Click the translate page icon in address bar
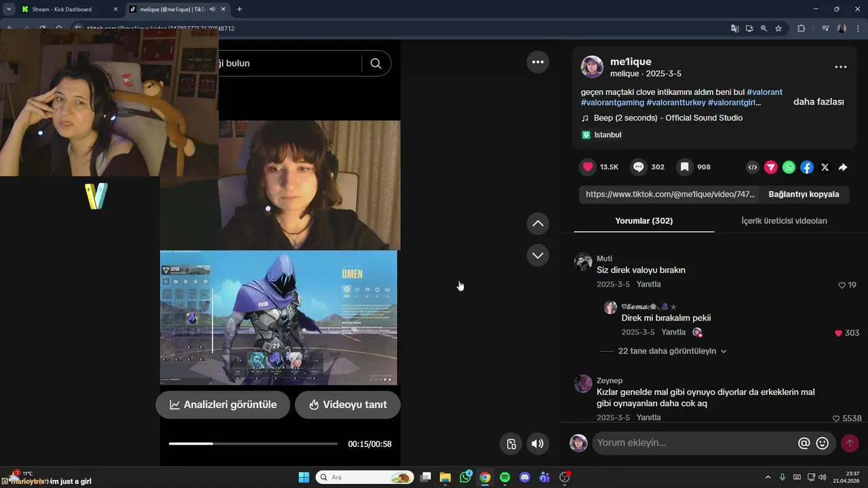This screenshot has width=868, height=488. (x=735, y=28)
